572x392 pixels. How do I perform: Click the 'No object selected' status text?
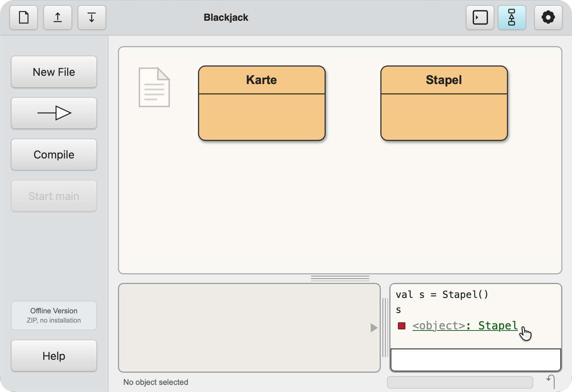tap(156, 382)
